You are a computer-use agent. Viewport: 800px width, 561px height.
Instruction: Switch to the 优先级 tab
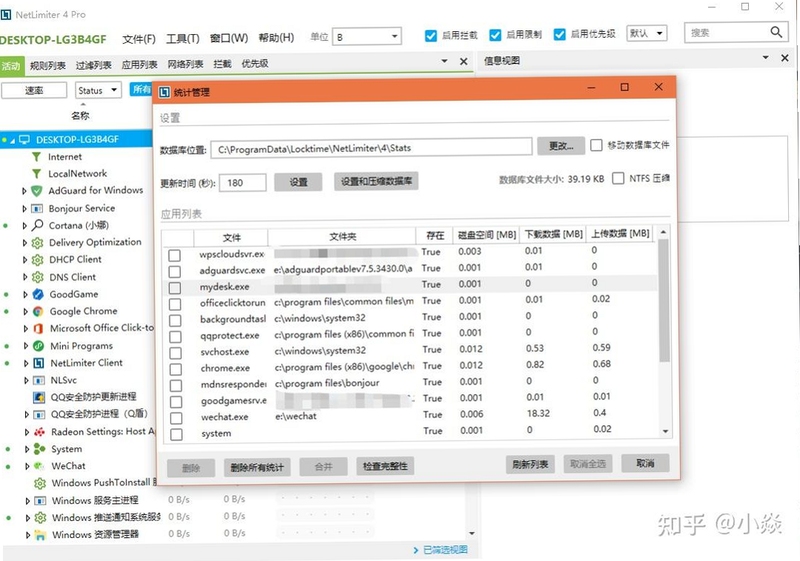255,64
